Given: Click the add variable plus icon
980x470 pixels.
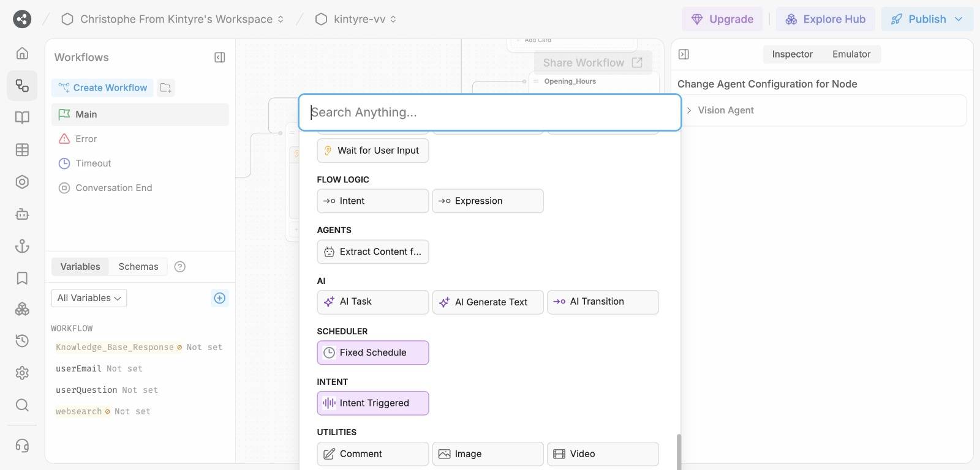Looking at the screenshot, I should tap(219, 298).
